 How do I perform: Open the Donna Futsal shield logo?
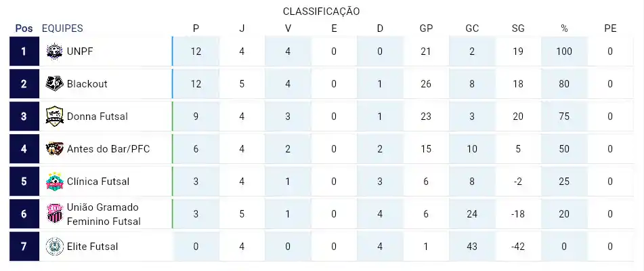pos(54,117)
